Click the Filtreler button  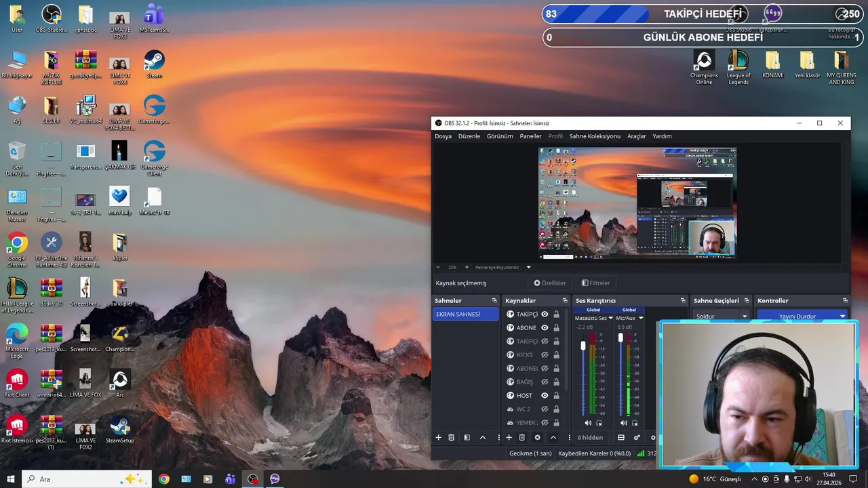[595, 283]
